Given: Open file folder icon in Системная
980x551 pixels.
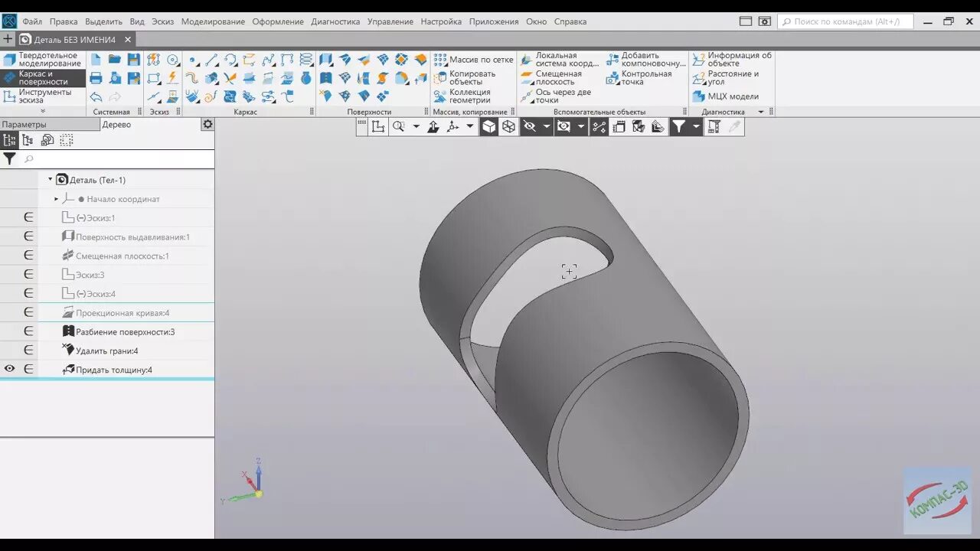Looking at the screenshot, I should [115, 60].
